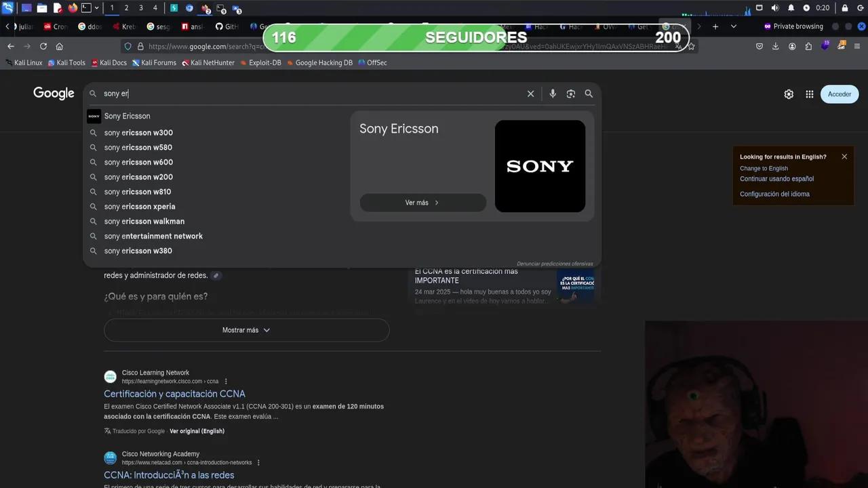
Task: Expand the terminal launcher dropdown arrow
Action: tap(97, 8)
